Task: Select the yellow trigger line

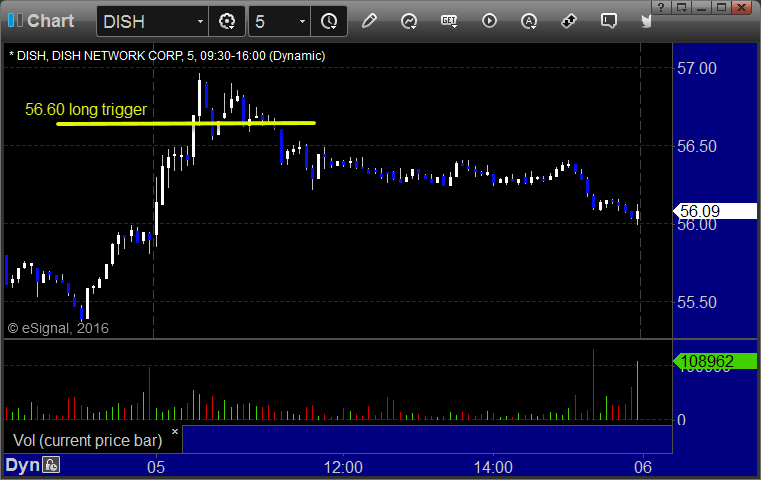Action: 186,123
